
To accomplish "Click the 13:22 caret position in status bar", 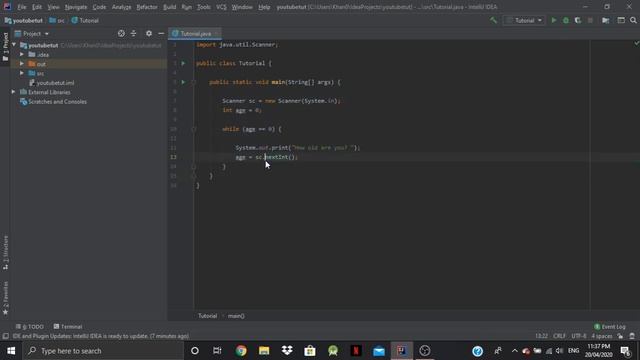I will [x=541, y=336].
